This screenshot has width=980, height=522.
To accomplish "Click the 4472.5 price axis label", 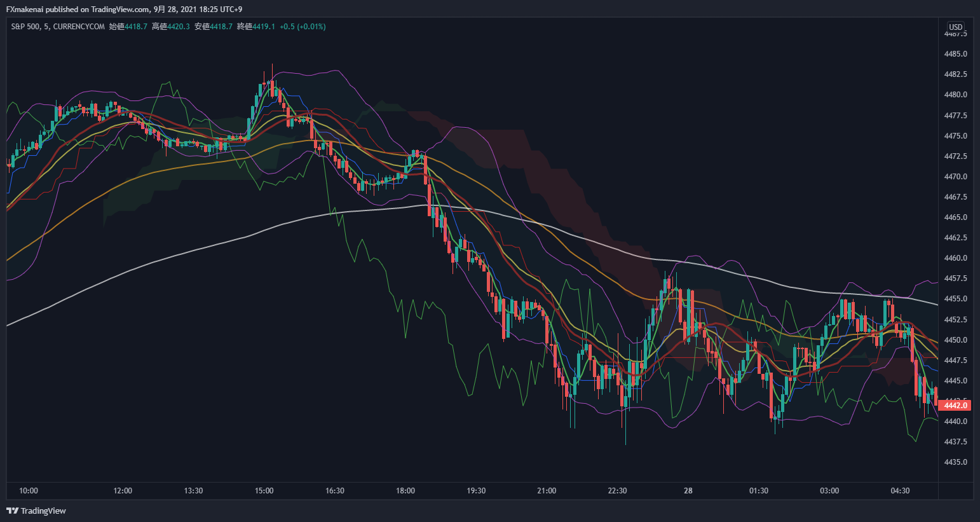I will [x=955, y=156].
